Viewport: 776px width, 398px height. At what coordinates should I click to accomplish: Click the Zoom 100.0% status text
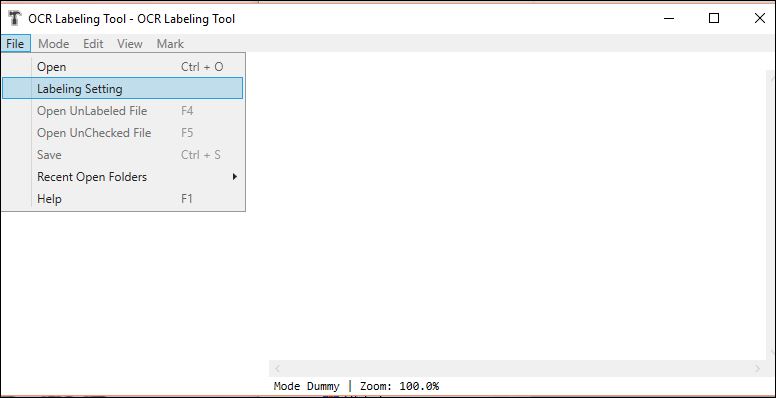pyautogui.click(x=399, y=386)
